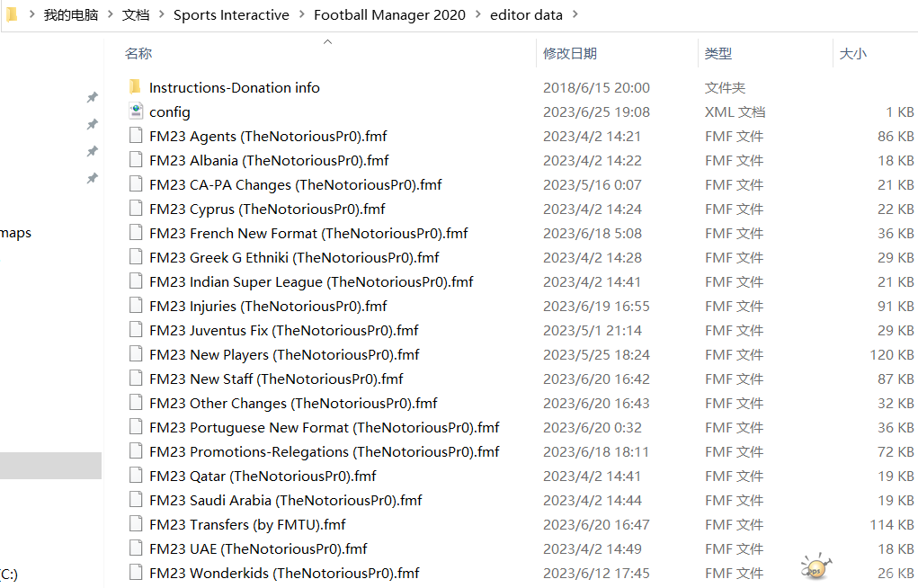The image size is (918, 588).
Task: Select FM23 Injuries (TheNotoriousPr0).fmf file name
Action: click(x=268, y=307)
